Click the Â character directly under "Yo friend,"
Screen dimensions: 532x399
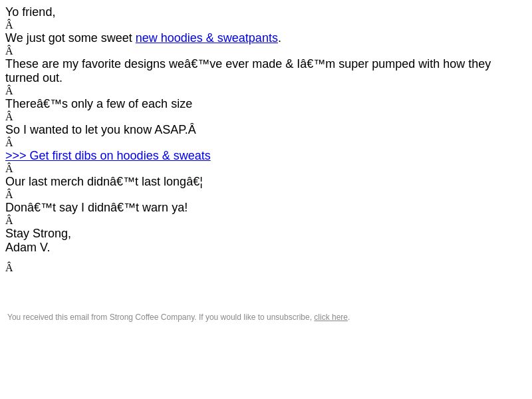(9, 25)
